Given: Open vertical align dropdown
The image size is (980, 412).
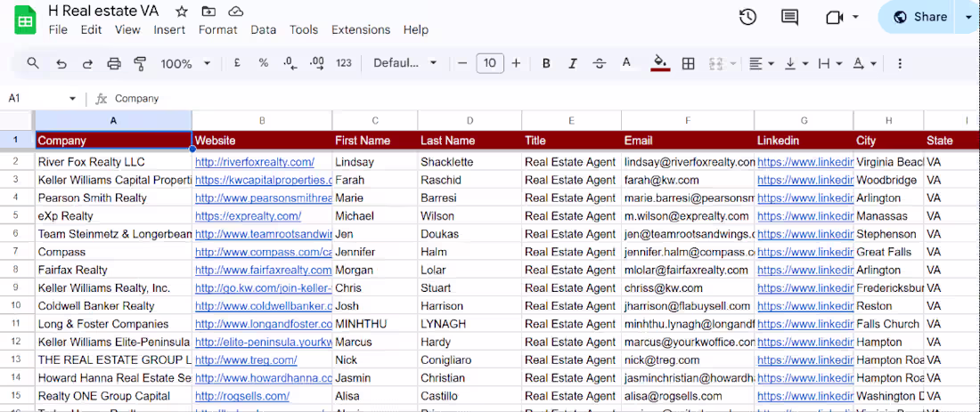Looking at the screenshot, I should [796, 63].
